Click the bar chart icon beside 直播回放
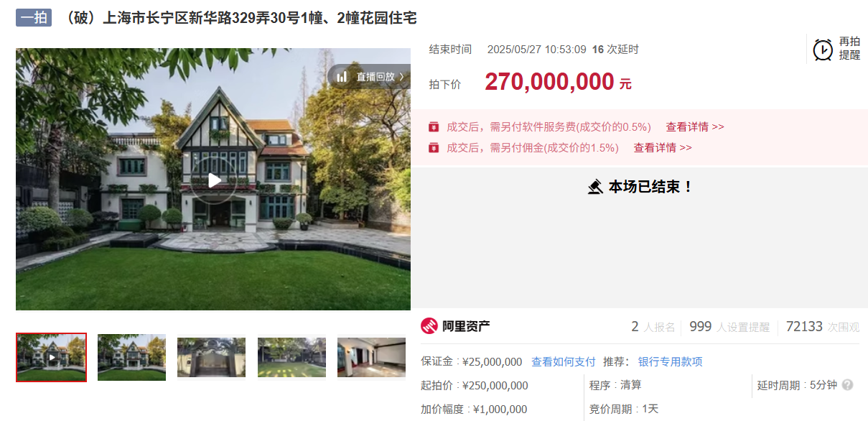 pos(342,76)
